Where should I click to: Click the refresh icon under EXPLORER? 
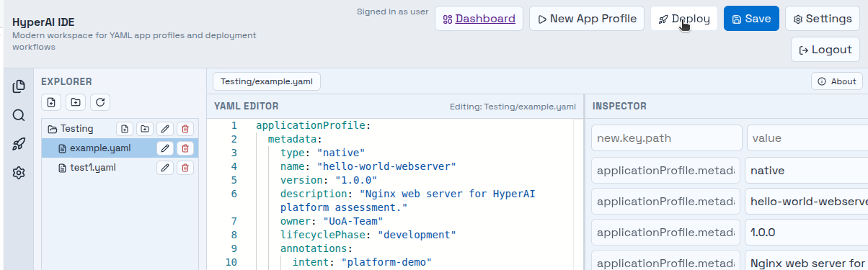coord(100,102)
